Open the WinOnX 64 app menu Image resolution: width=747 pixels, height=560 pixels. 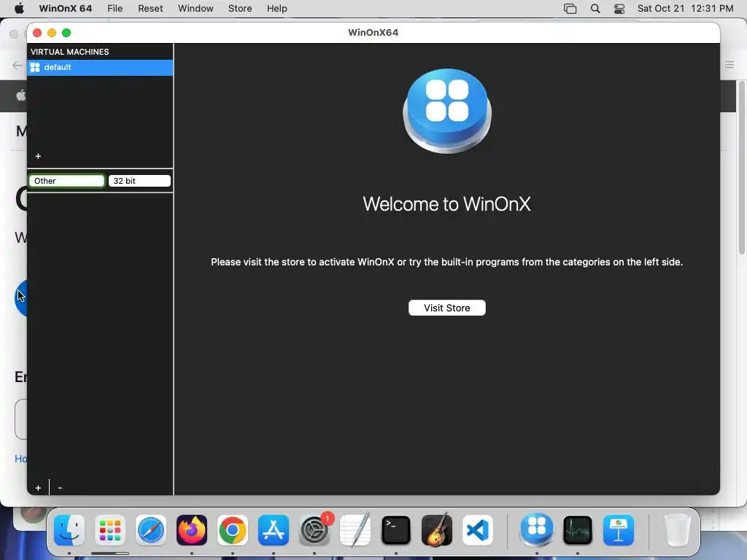[x=65, y=8]
